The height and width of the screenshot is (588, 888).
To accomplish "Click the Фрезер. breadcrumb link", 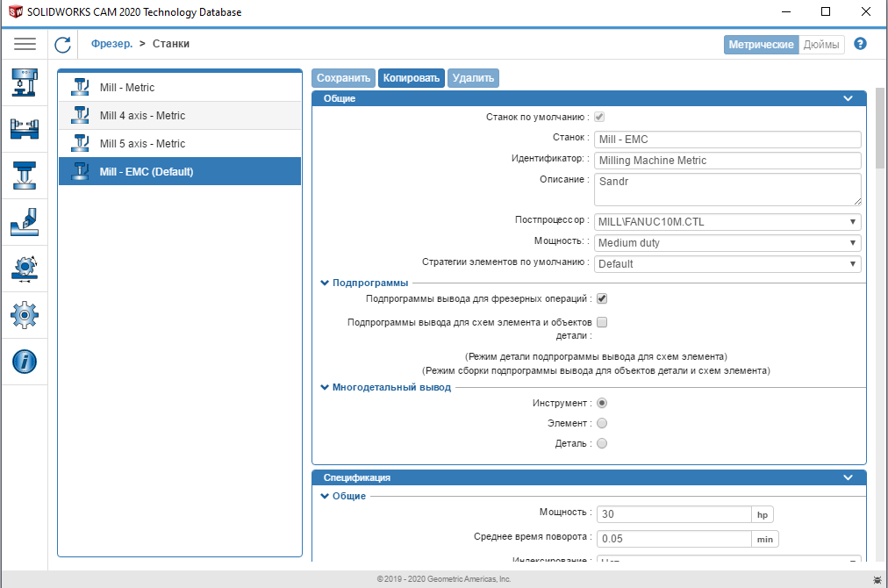I will pyautogui.click(x=112, y=44).
